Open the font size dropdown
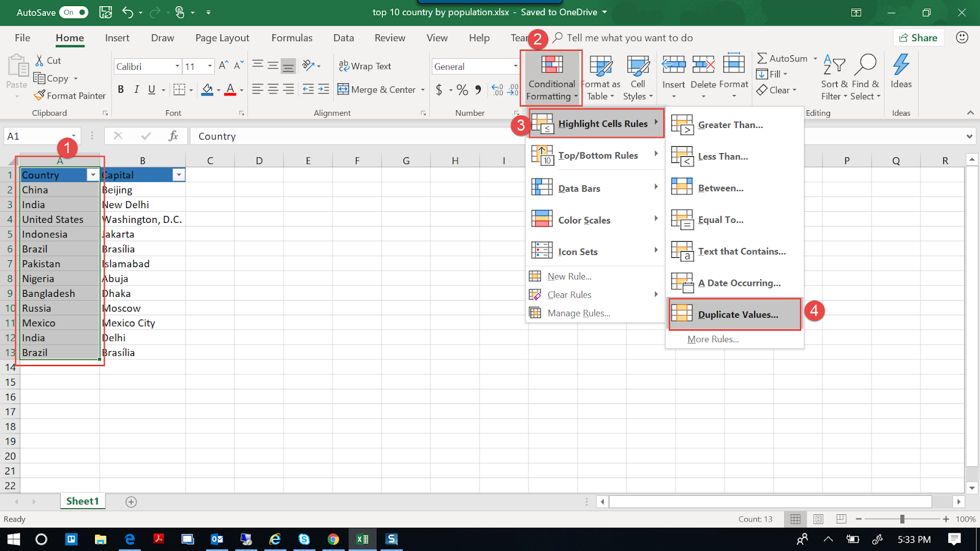The height and width of the screenshot is (551, 980). pyautogui.click(x=209, y=66)
